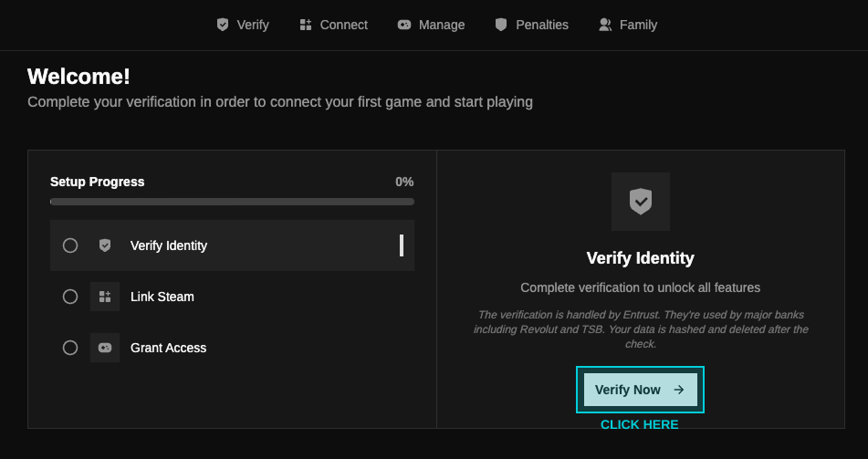The height and width of the screenshot is (459, 868).
Task: Switch to the Family tab label
Action: click(638, 25)
